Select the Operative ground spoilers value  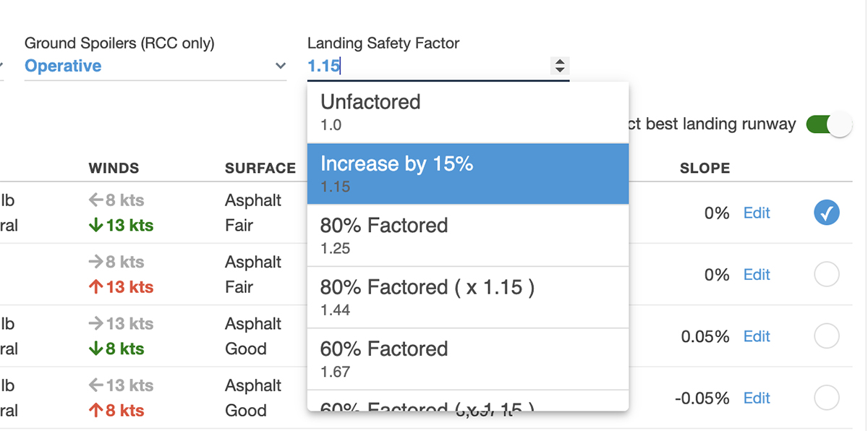63,67
